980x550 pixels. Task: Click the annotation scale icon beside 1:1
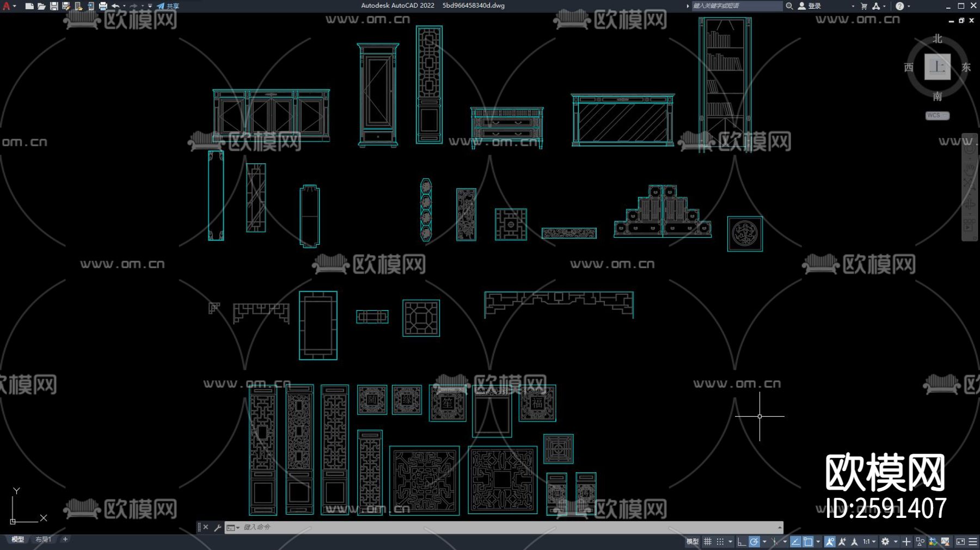coord(854,541)
